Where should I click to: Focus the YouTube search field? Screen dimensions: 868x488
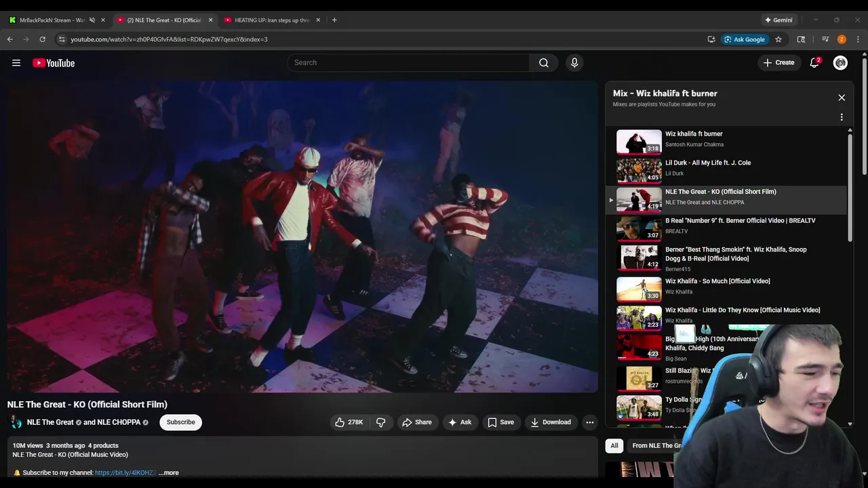[408, 63]
